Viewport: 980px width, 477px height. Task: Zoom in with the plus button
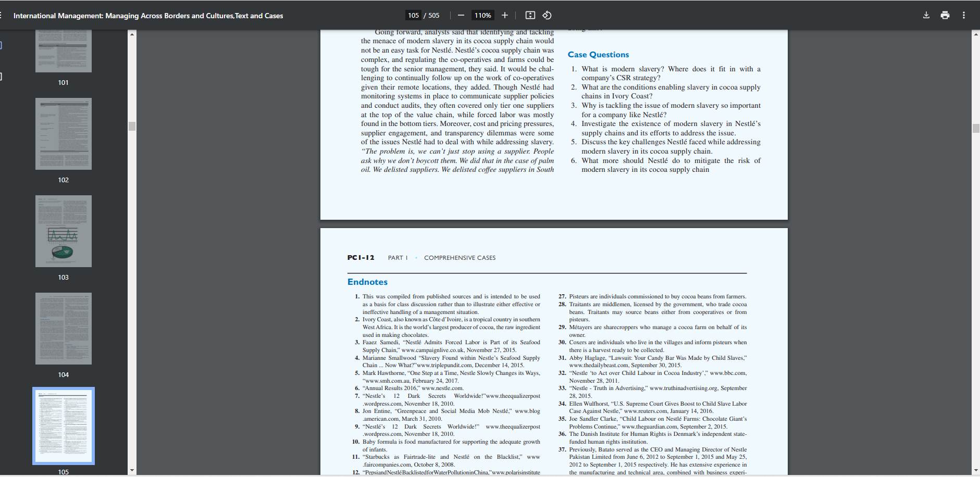click(504, 15)
